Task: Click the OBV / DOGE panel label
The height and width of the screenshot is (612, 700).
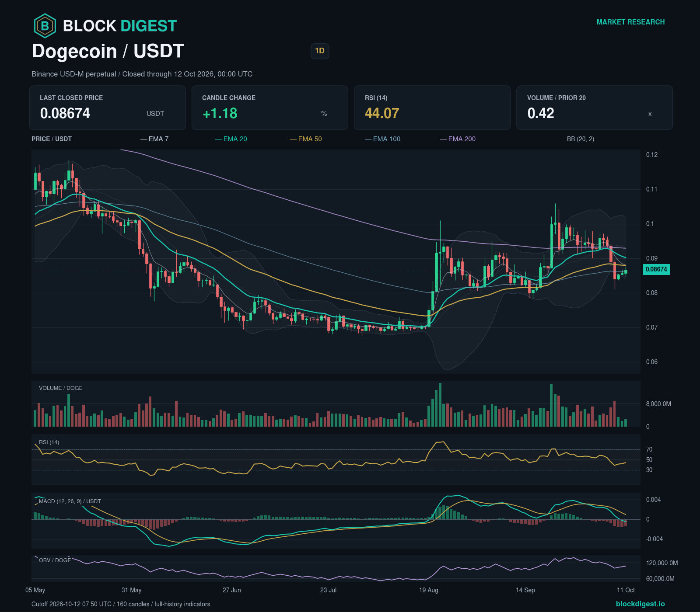Action: (x=55, y=560)
